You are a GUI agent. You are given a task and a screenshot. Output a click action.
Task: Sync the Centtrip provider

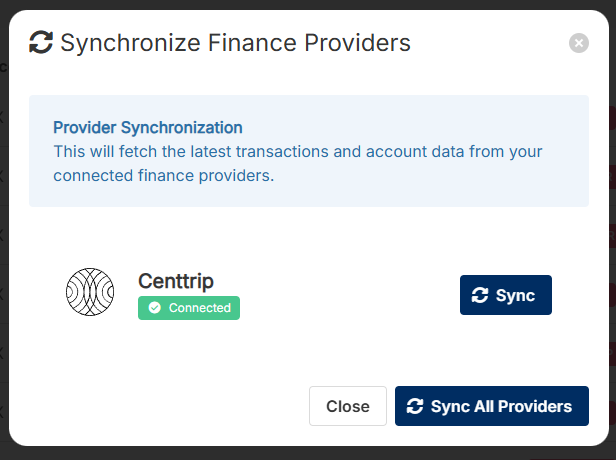[x=505, y=295]
